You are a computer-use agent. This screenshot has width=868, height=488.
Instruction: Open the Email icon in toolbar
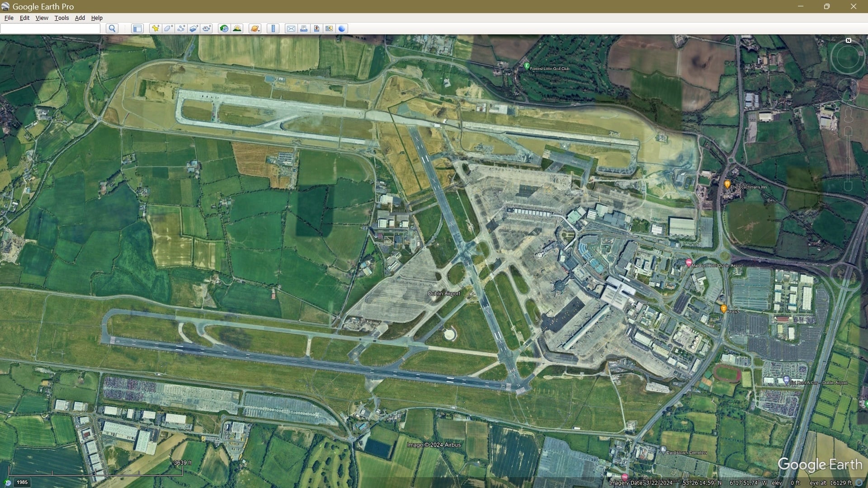pyautogui.click(x=291, y=28)
